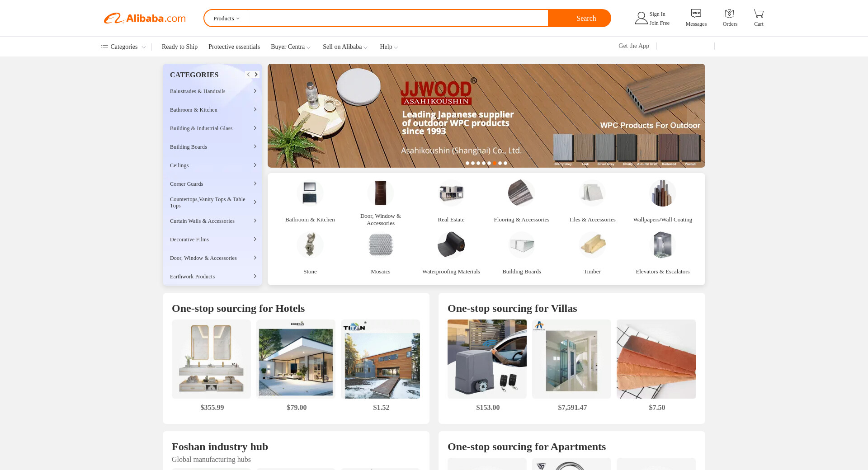Viewport: 868px width, 470px height.
Task: Open Protective essentials menu item
Action: click(x=234, y=47)
